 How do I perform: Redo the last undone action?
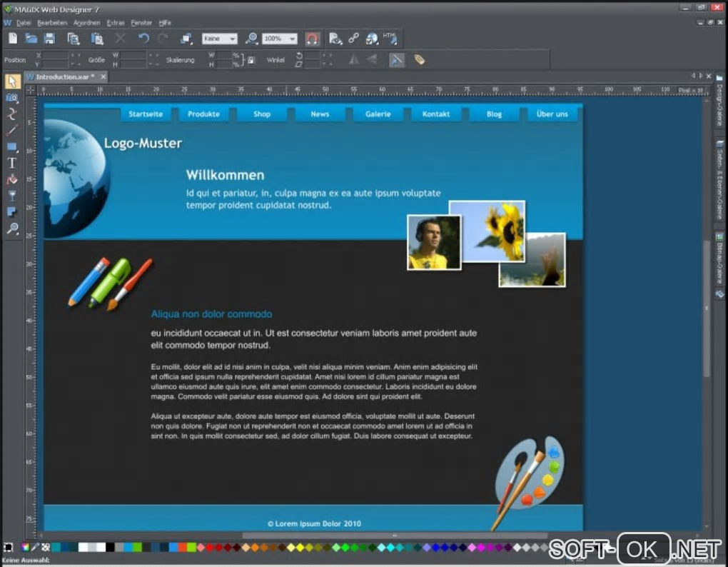(x=163, y=39)
